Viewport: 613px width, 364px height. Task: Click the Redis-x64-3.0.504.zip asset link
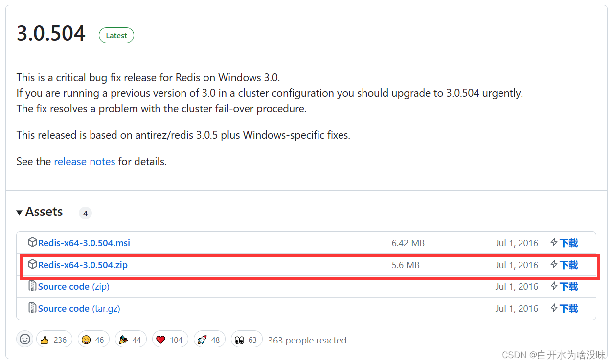pos(82,265)
